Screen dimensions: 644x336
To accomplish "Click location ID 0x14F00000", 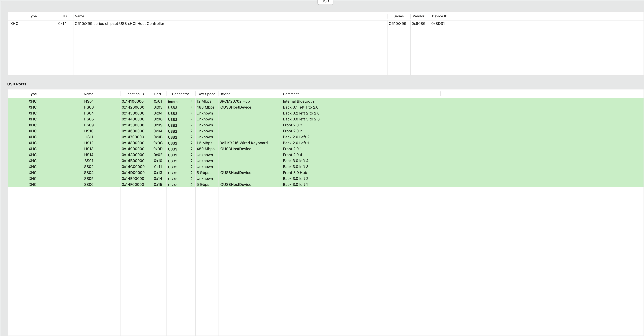I will point(133,185).
